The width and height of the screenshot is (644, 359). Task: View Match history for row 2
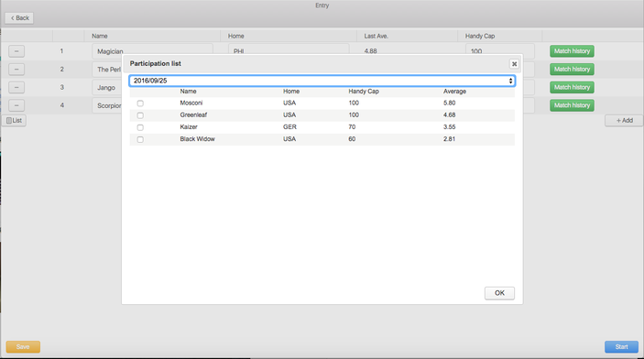(x=572, y=70)
